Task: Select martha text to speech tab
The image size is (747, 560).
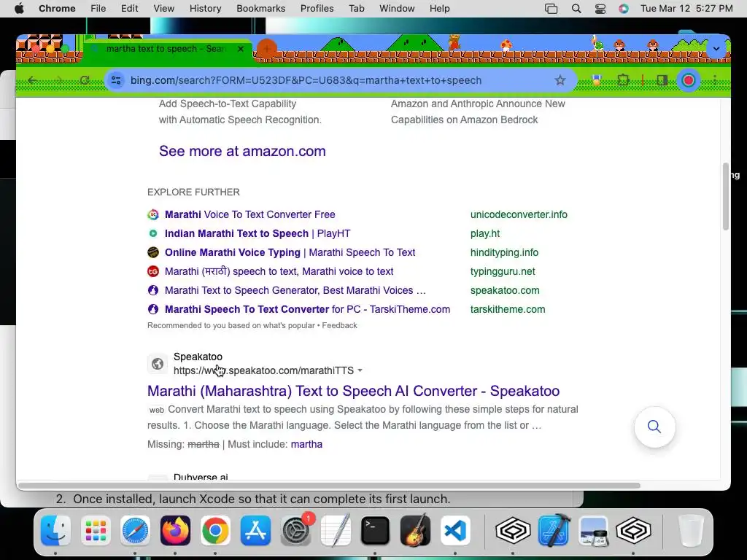Action: point(167,49)
